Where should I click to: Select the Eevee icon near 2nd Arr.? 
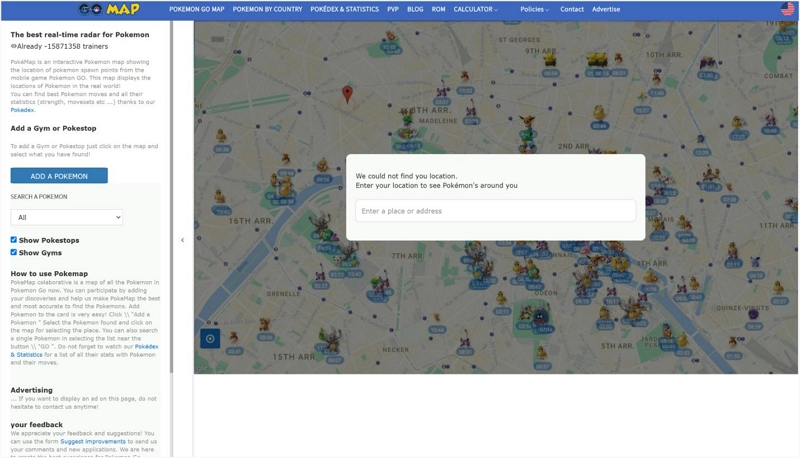(x=527, y=122)
